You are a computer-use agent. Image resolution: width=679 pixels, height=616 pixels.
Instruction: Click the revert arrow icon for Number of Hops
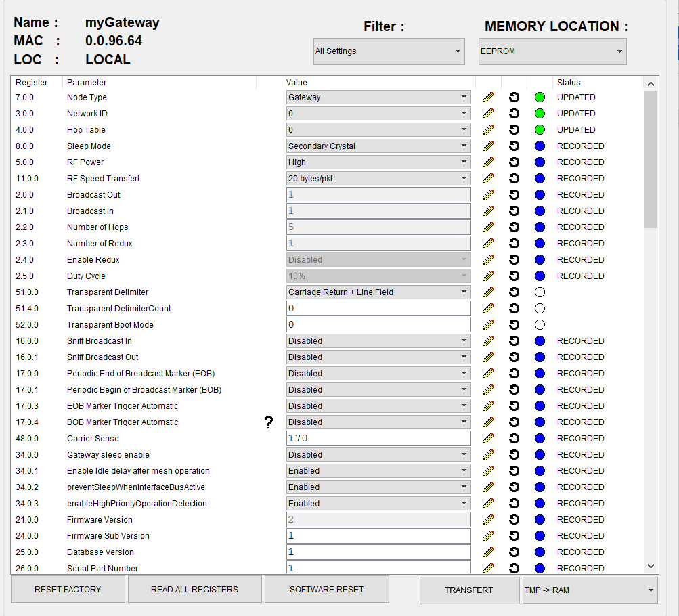click(x=514, y=227)
